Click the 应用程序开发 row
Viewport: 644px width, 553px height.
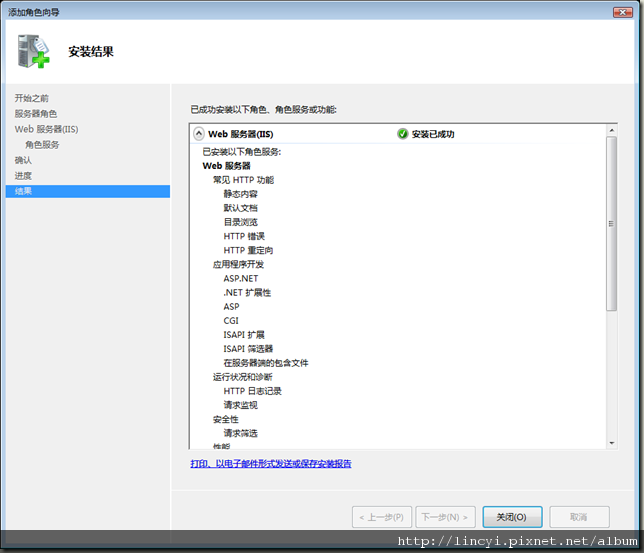coord(238,264)
